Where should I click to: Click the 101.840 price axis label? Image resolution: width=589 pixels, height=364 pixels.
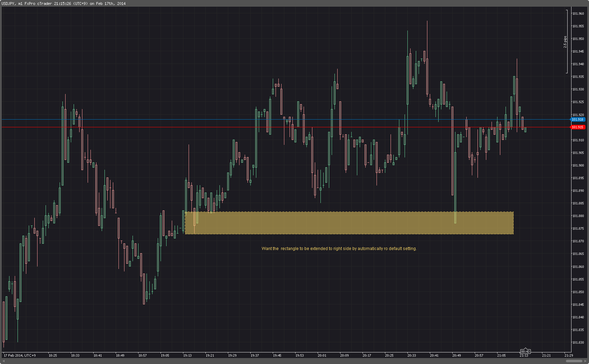click(x=578, y=317)
